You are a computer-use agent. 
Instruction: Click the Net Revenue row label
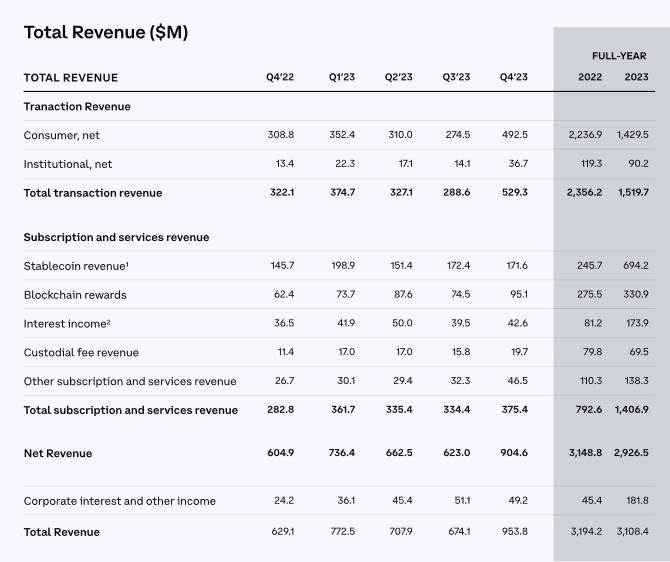coord(58,454)
